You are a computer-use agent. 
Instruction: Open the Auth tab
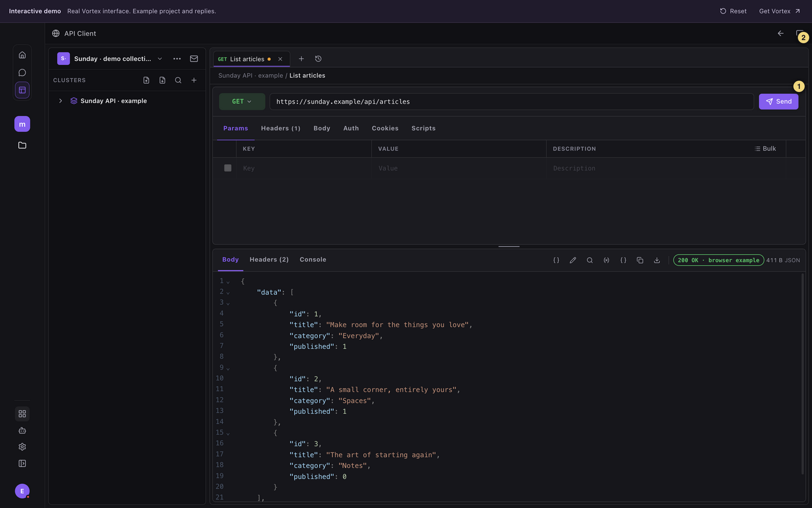[351, 128]
